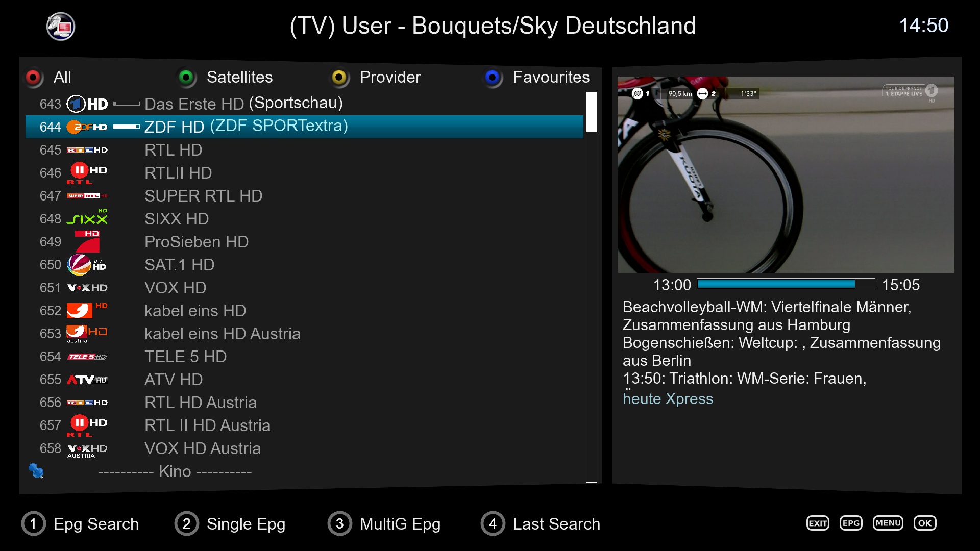Viewport: 980px width, 551px height.
Task: Click the VOX HD channel logo icon
Action: (x=86, y=288)
